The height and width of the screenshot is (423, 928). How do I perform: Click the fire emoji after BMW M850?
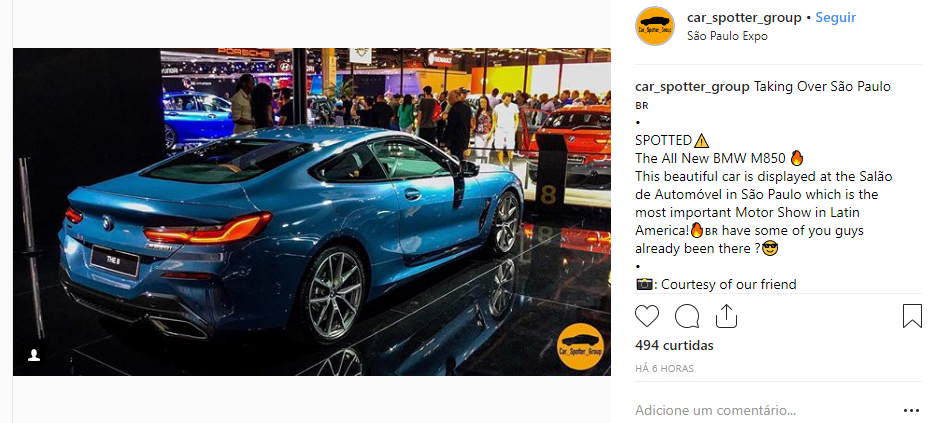(x=797, y=158)
